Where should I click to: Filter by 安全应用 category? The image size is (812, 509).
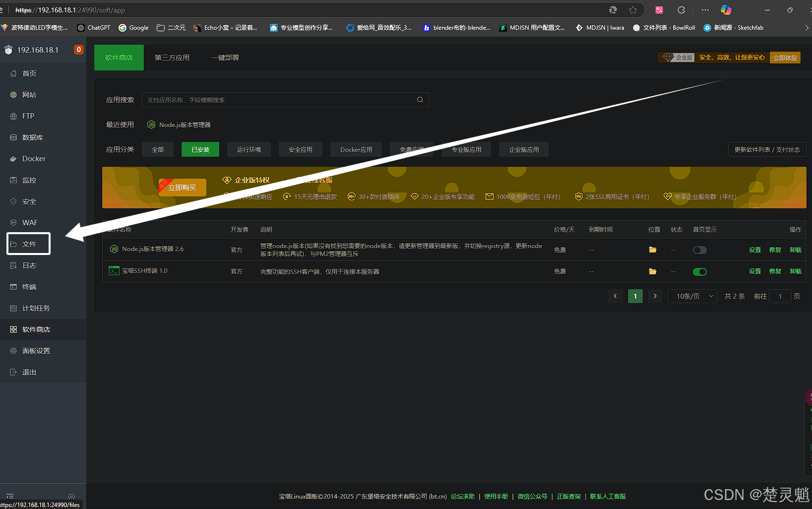[x=301, y=149]
